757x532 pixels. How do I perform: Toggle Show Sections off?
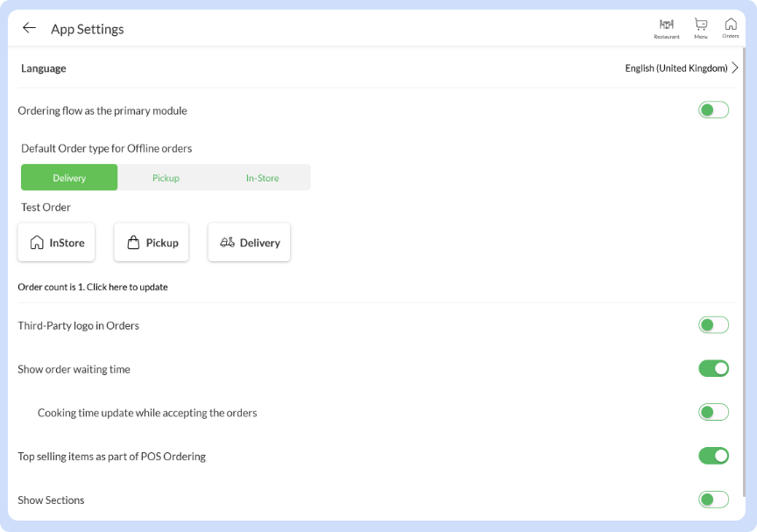click(713, 499)
